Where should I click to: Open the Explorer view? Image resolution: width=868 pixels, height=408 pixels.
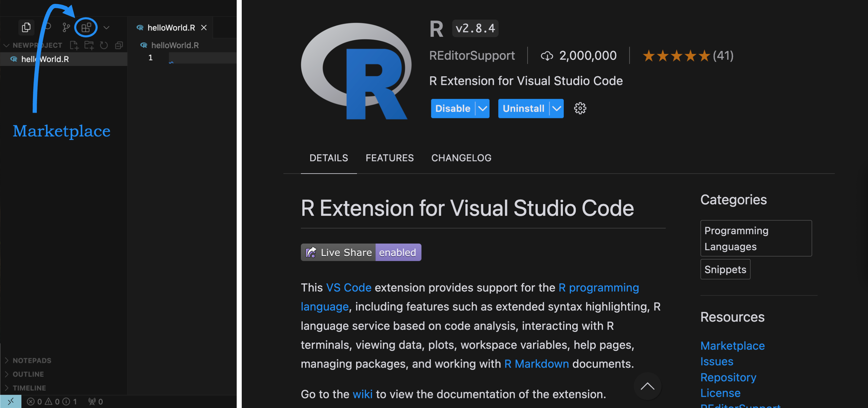[x=26, y=27]
